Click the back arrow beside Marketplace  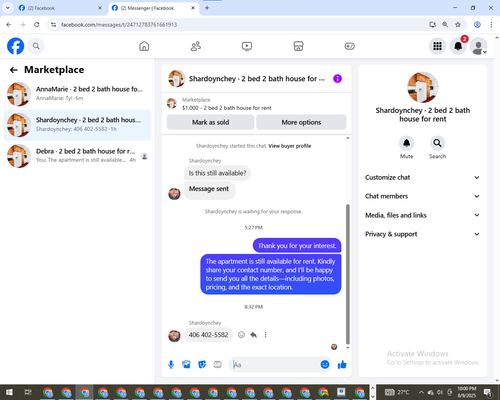[x=13, y=70]
